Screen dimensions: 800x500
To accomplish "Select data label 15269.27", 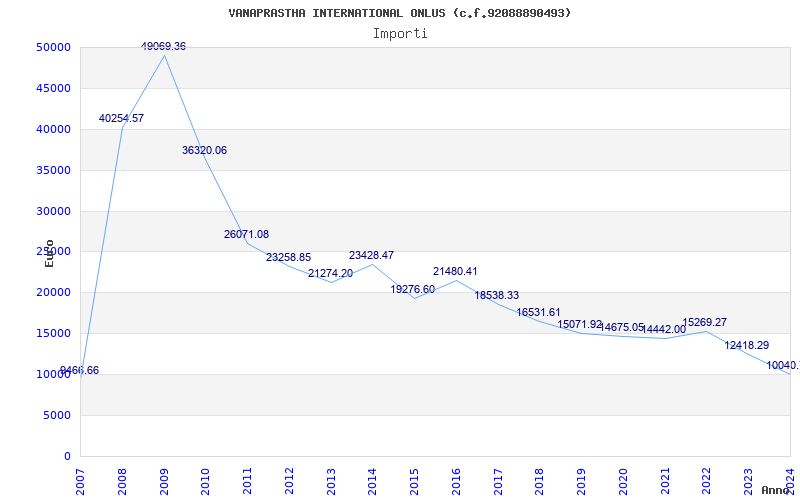I will (705, 322).
